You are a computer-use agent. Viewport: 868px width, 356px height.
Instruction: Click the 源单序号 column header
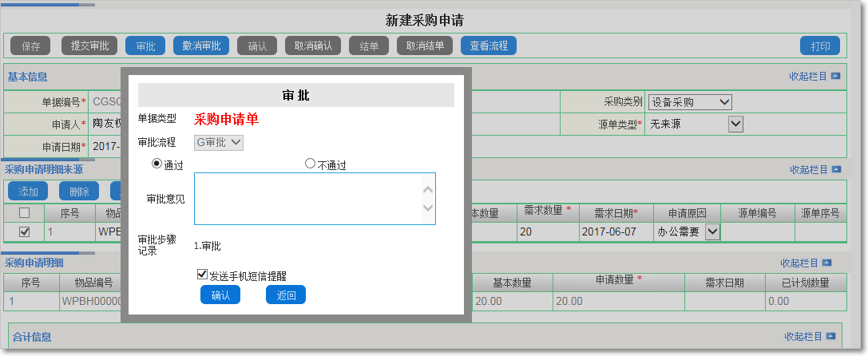(820, 213)
